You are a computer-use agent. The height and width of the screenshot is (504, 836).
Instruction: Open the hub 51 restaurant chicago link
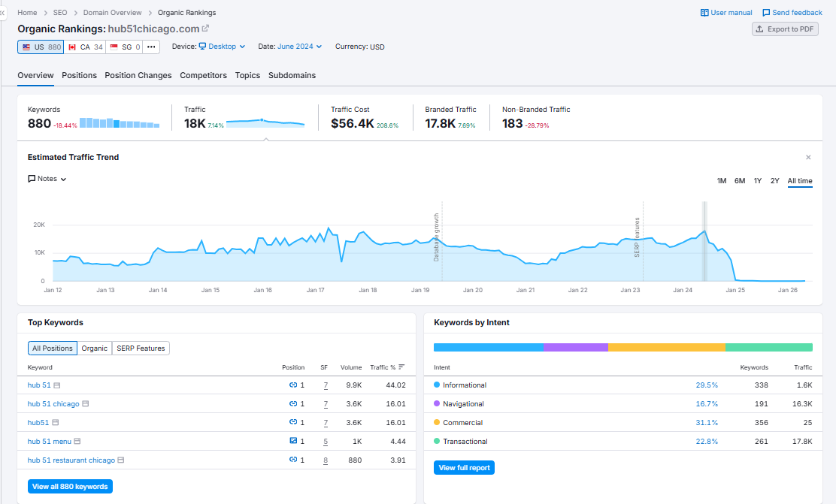pyautogui.click(x=71, y=460)
